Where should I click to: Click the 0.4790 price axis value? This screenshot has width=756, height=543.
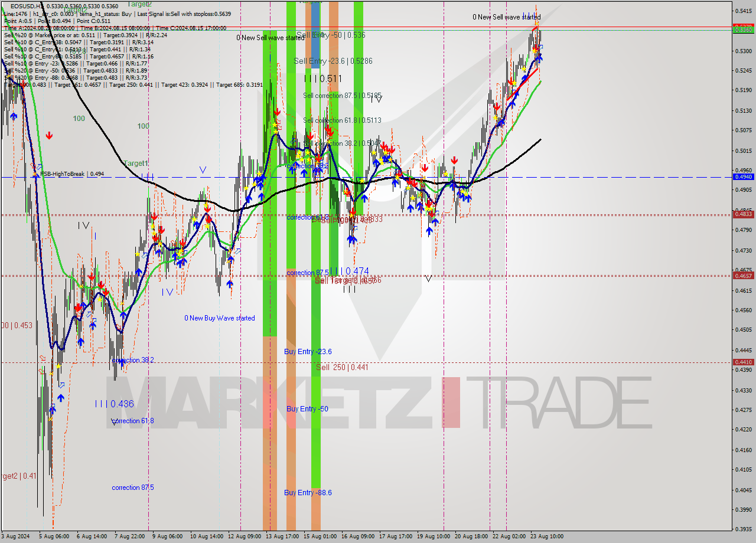click(743, 230)
